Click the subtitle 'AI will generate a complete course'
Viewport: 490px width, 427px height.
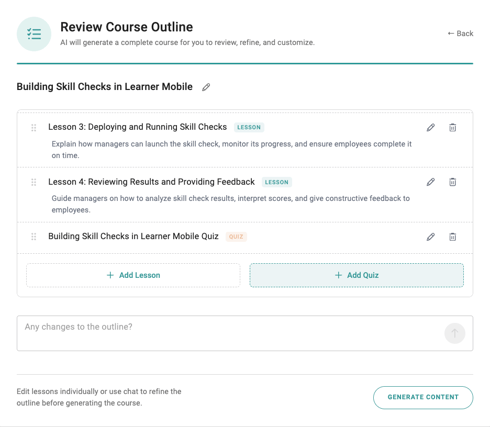click(187, 43)
